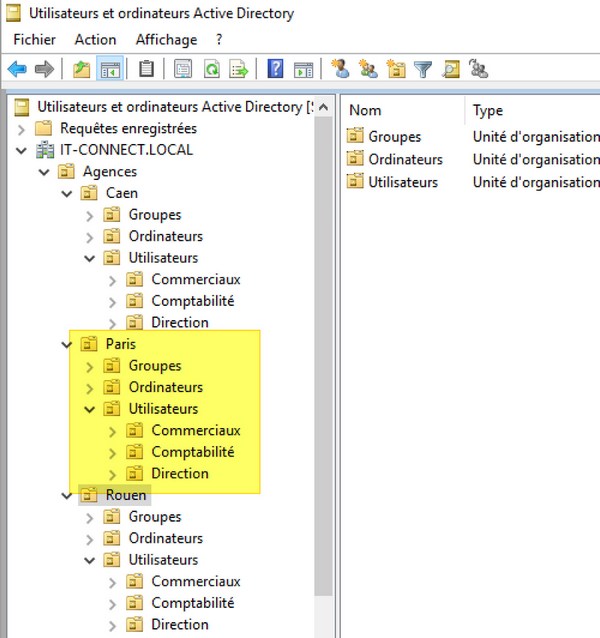
Task: Click the filter funnel icon
Action: tap(423, 69)
